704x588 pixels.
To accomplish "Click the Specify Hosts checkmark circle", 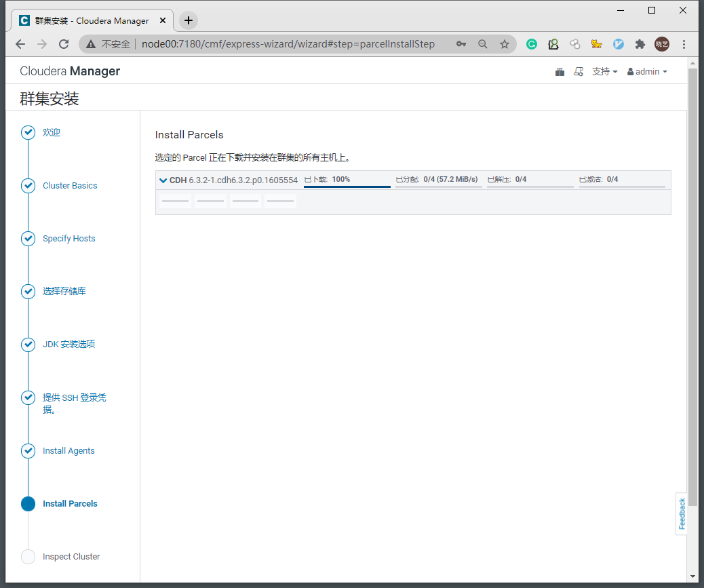I will click(28, 238).
